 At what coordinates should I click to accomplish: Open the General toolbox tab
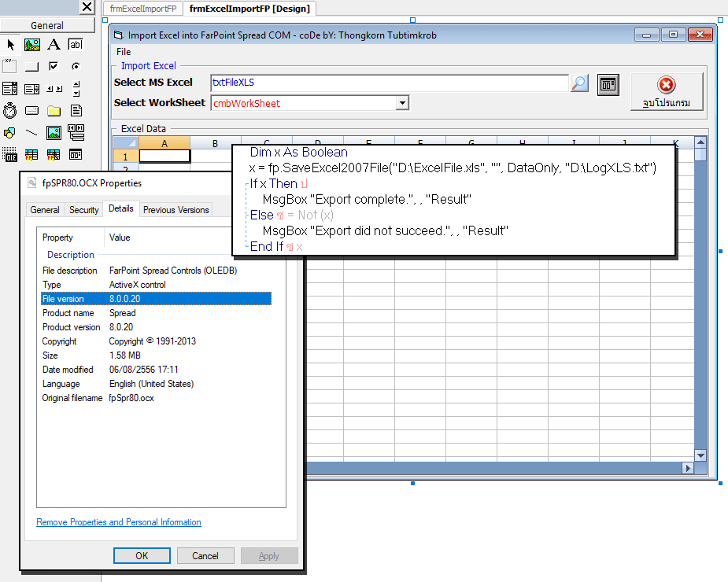pyautogui.click(x=47, y=25)
